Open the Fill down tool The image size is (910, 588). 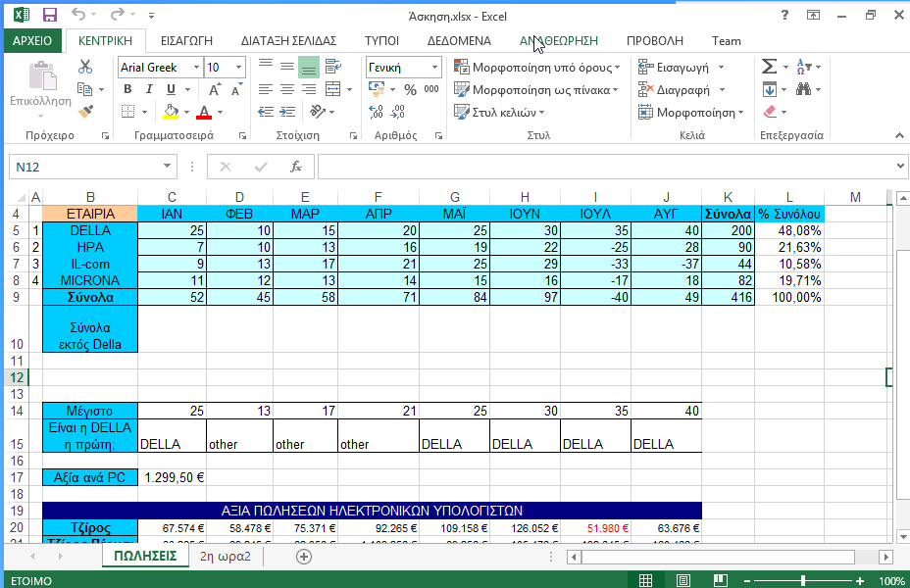(x=770, y=89)
